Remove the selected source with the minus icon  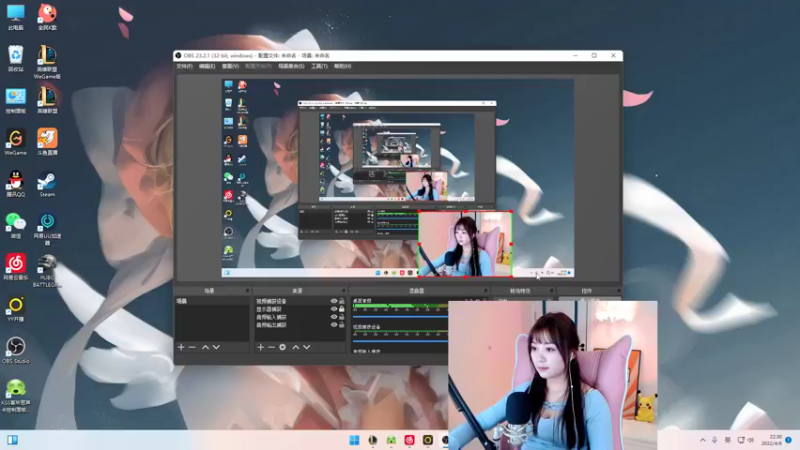271,347
